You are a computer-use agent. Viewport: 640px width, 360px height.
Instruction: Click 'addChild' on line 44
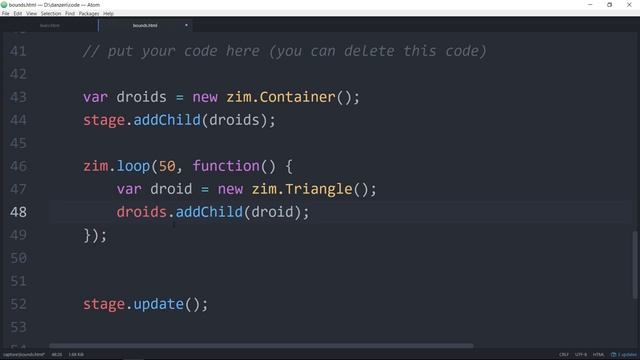(x=167, y=120)
